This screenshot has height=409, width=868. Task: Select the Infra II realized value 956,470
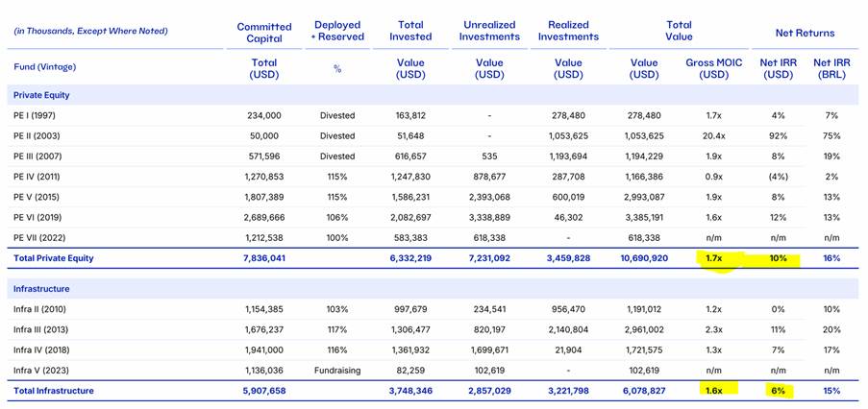(x=568, y=309)
